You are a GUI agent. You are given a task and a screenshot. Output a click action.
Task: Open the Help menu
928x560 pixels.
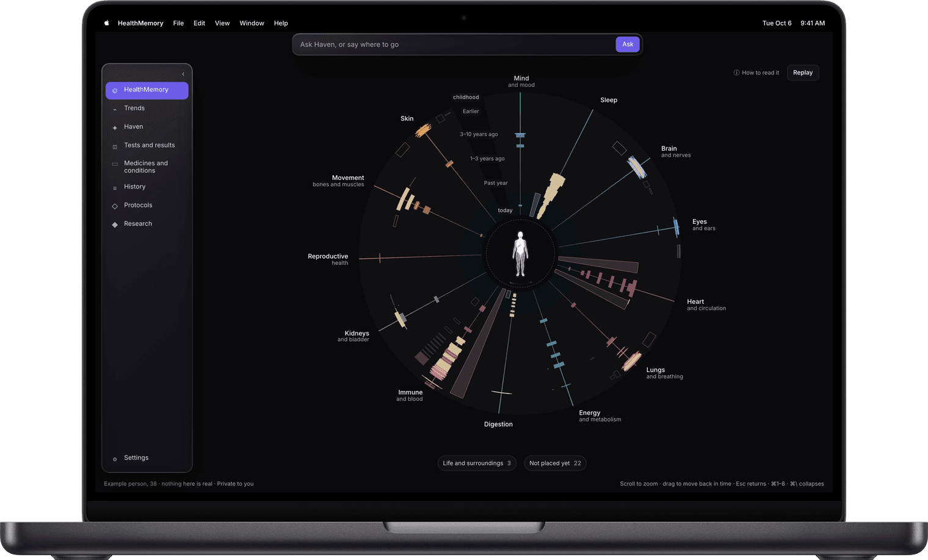[x=281, y=23]
